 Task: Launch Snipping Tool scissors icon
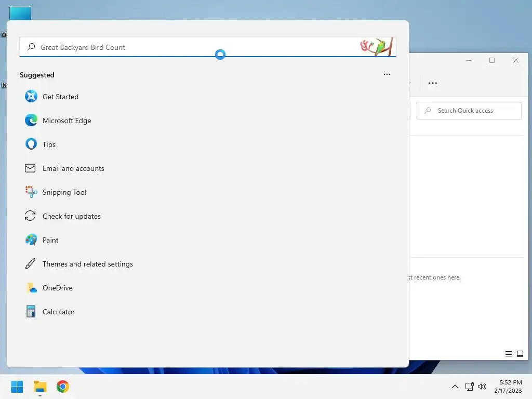coord(31,192)
